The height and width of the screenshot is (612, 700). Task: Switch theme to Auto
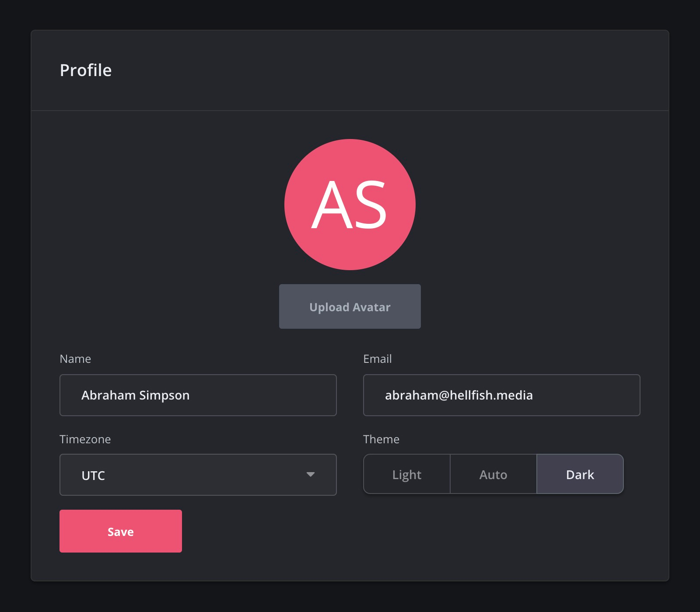pos(493,474)
